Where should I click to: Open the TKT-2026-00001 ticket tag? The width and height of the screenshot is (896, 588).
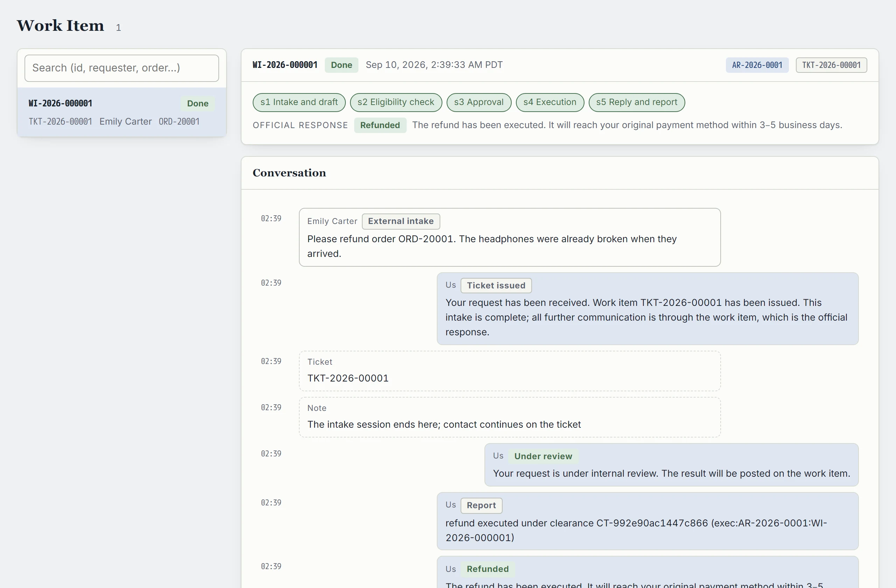tap(831, 65)
